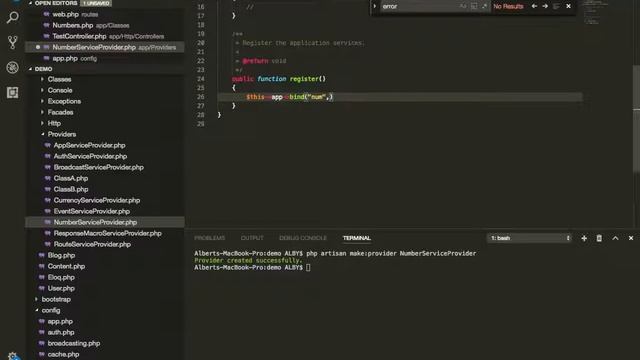Open the Manage gear icon
This screenshot has height=360, width=640.
[x=13, y=356]
